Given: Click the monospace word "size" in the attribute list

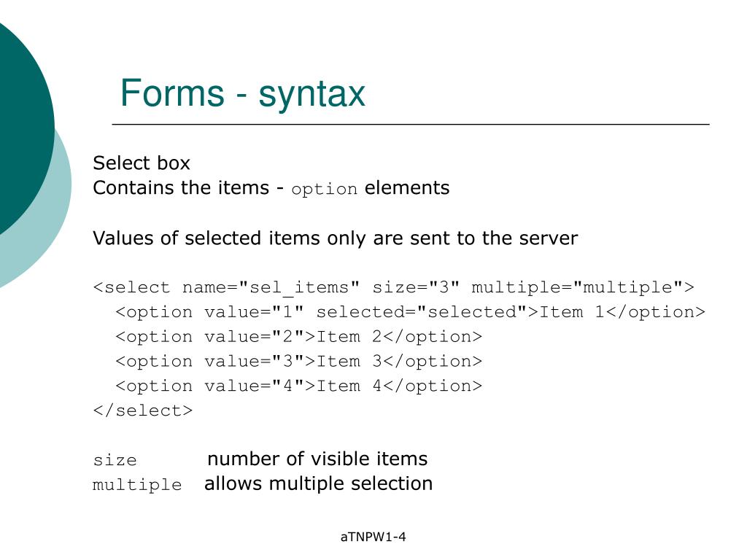Looking at the screenshot, I should point(115,460).
